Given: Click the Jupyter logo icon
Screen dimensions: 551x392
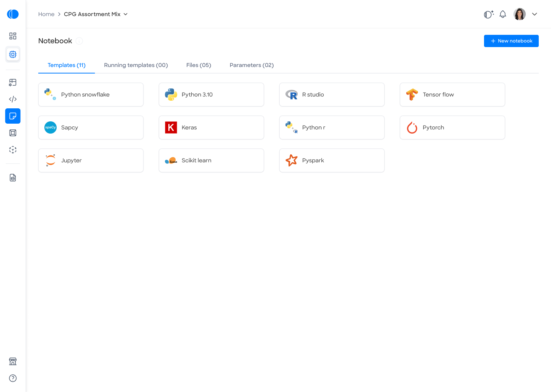Looking at the screenshot, I should pos(51,160).
